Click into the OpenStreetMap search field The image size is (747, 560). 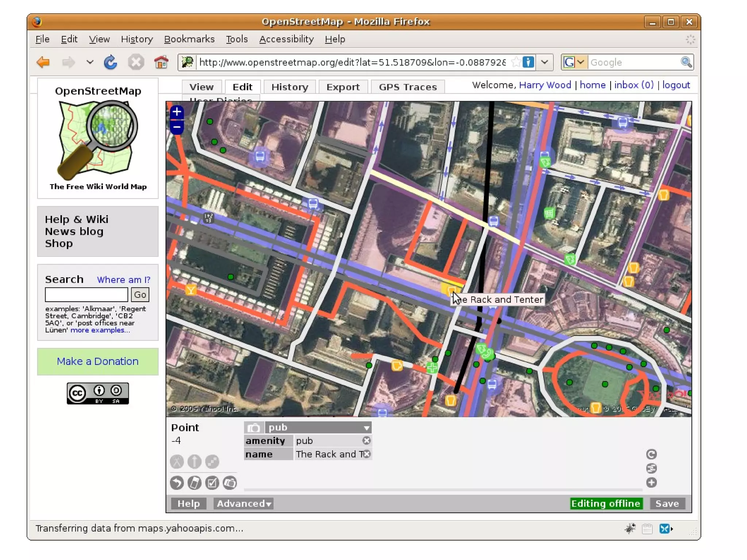(x=86, y=294)
